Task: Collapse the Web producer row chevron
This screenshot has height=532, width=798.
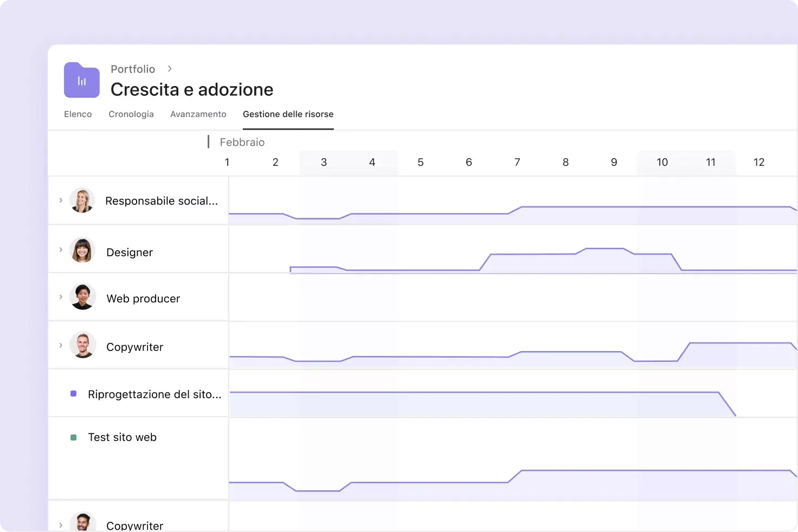Action: (x=61, y=296)
